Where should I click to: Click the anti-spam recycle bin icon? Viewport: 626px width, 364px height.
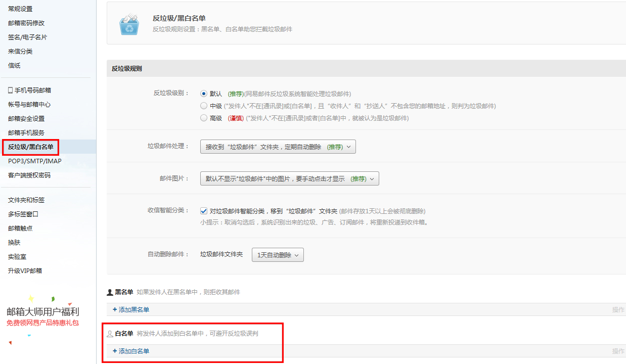pyautogui.click(x=129, y=24)
